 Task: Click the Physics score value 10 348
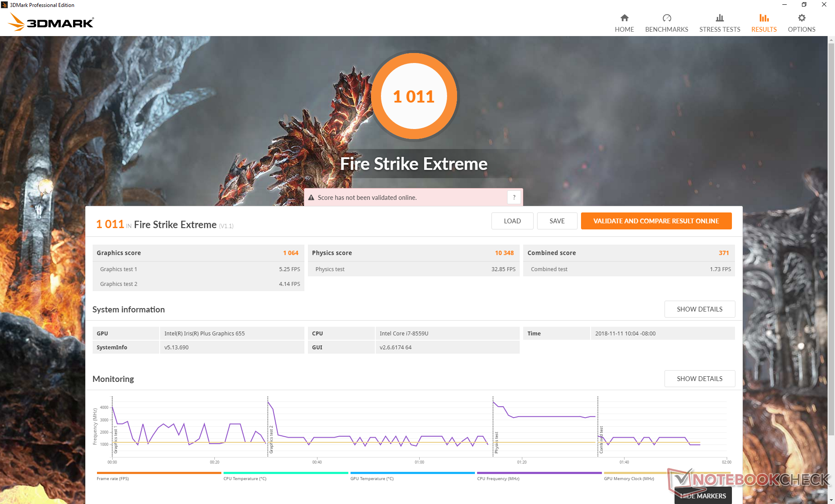click(x=504, y=253)
